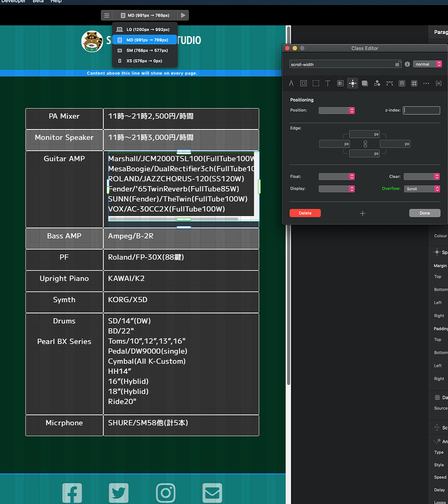Click the Instagram icon in the page footer
The height and width of the screenshot is (504, 448).
pos(166,493)
